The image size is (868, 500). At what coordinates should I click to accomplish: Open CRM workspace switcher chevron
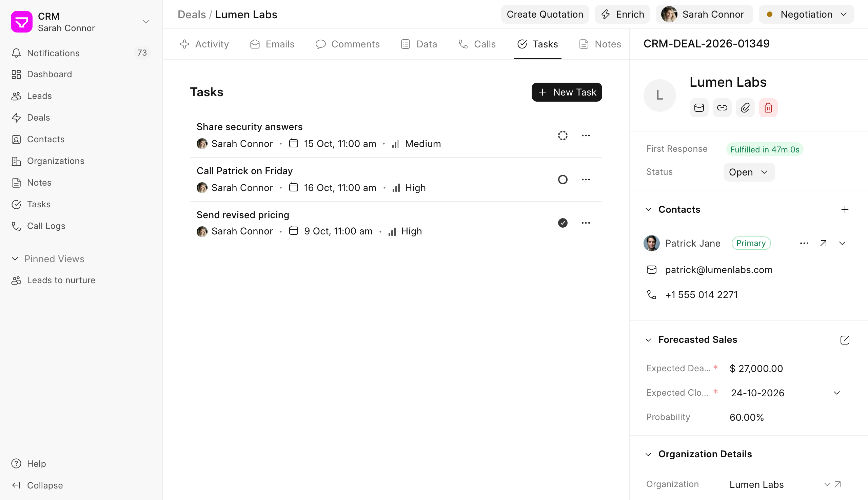coord(146,22)
